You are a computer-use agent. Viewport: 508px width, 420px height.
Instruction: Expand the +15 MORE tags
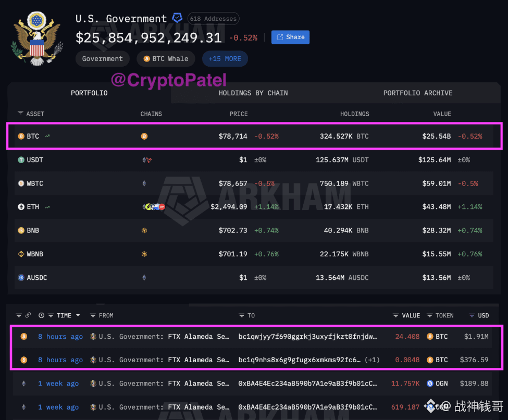coord(225,59)
